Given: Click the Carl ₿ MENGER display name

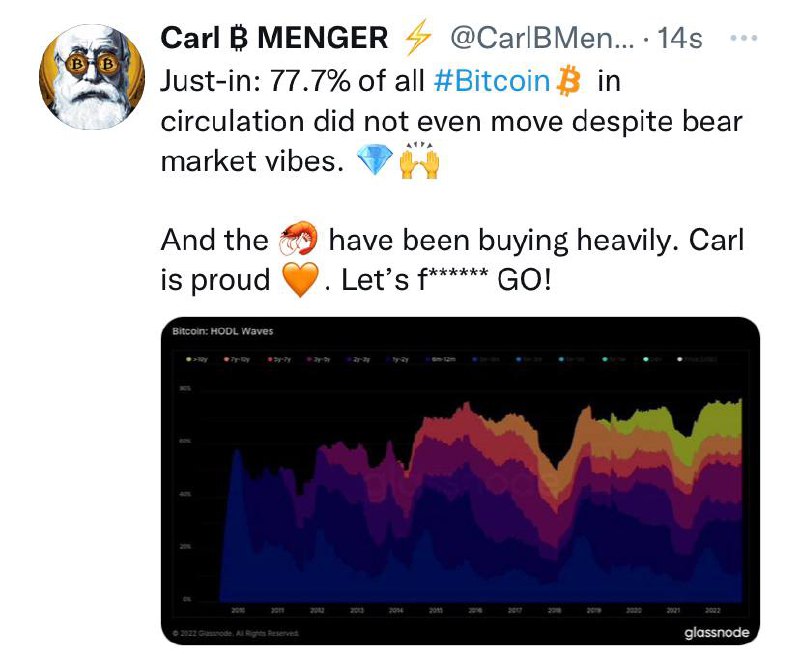Looking at the screenshot, I should 274,38.
